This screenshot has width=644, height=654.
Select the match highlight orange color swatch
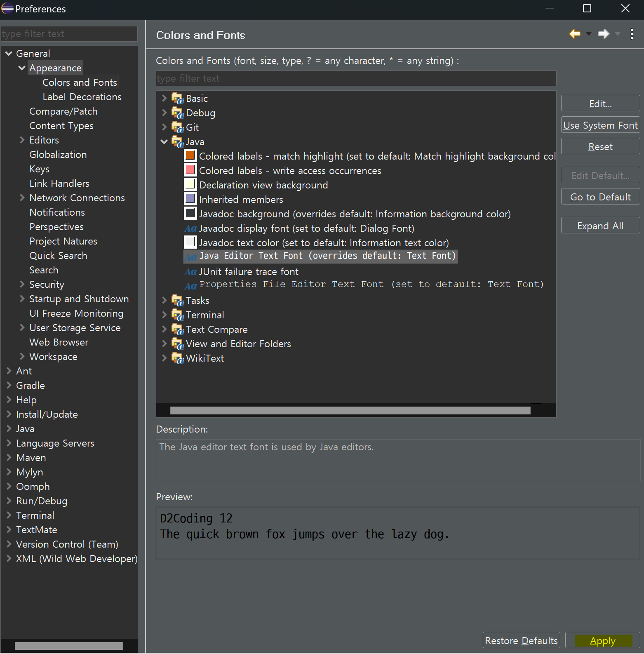(190, 155)
